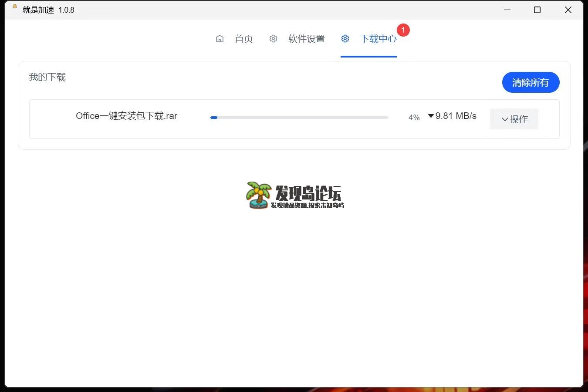Click the red notification badge showing 1
This screenshot has width=588, height=392.
[x=403, y=30]
